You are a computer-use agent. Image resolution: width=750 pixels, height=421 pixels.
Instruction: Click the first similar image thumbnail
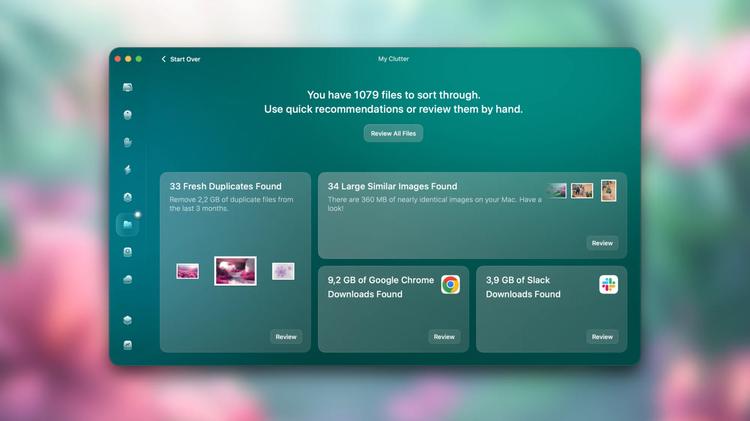558,190
